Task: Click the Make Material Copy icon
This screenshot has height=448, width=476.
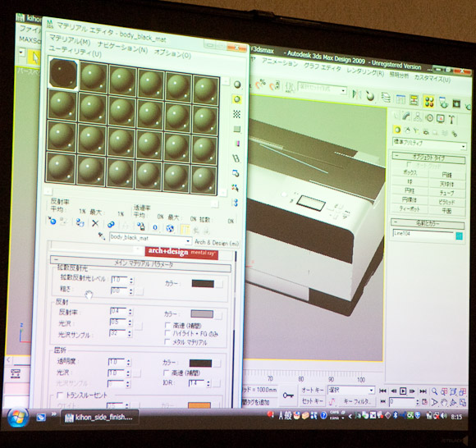Action: pyautogui.click(x=111, y=225)
